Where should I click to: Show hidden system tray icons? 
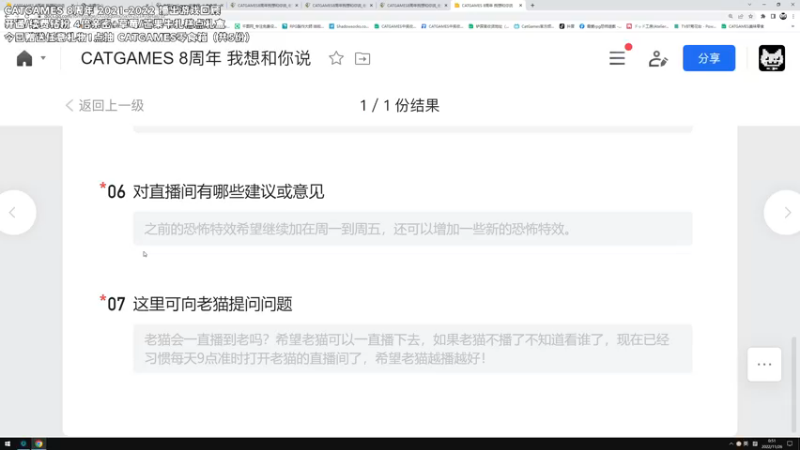point(731,444)
